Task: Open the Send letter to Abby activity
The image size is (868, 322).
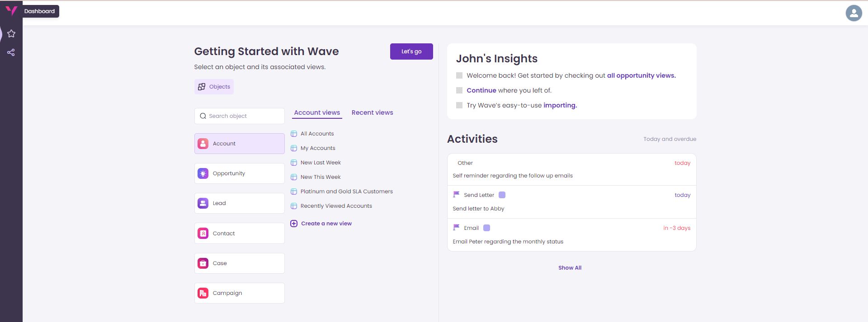Action: click(x=572, y=202)
